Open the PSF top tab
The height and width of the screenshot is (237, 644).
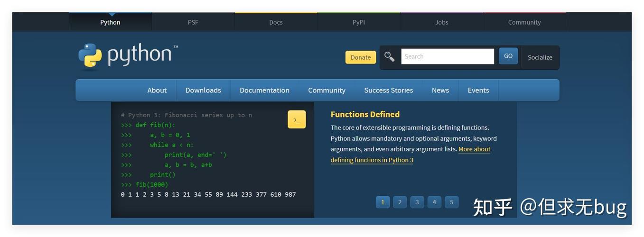coord(193,22)
